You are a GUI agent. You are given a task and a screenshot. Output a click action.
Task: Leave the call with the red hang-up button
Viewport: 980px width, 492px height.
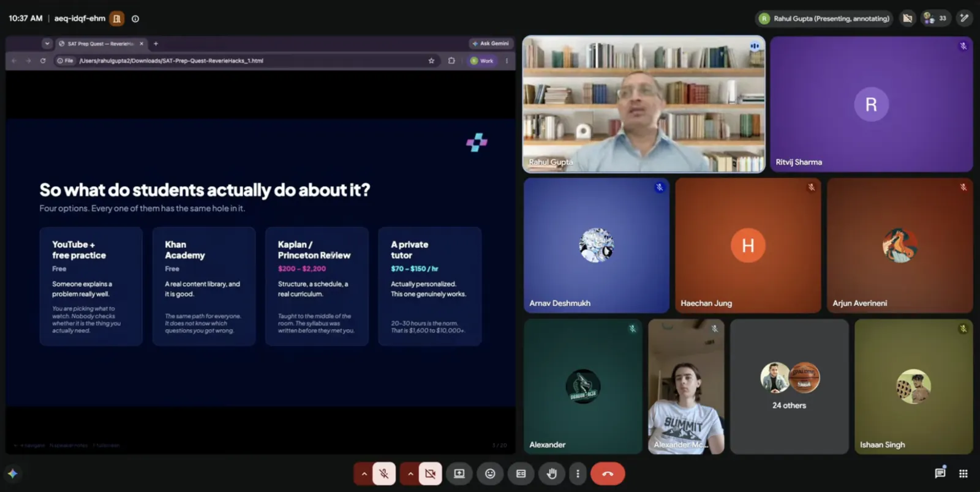click(608, 474)
